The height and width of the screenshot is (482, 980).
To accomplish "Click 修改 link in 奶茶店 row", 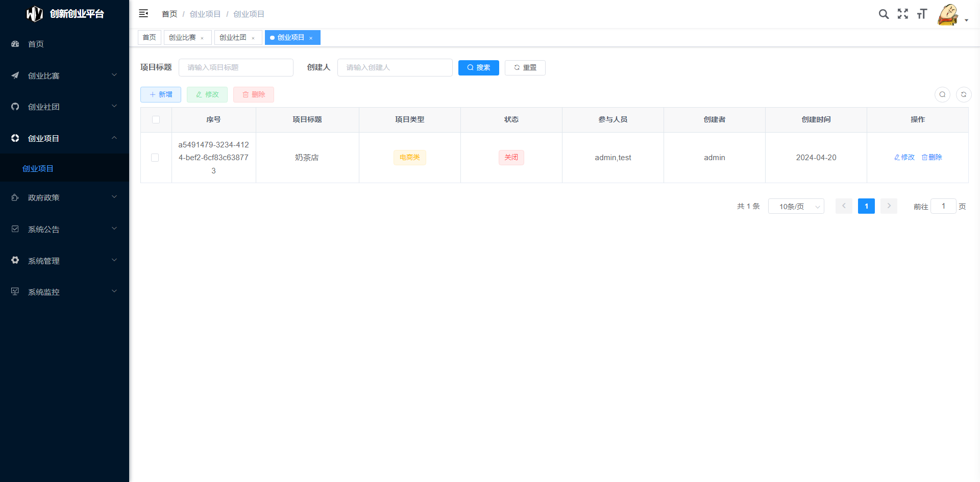I will [x=904, y=157].
